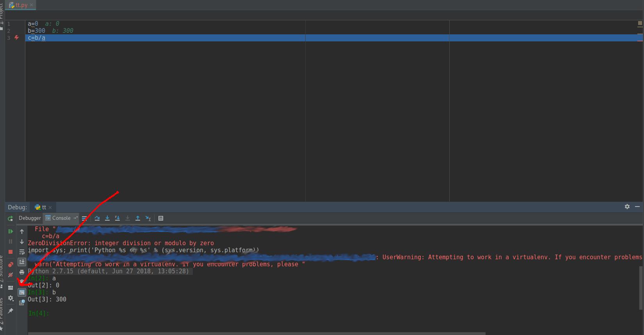Click the Step Over toolbar icon
644x335 pixels.
(x=97, y=218)
